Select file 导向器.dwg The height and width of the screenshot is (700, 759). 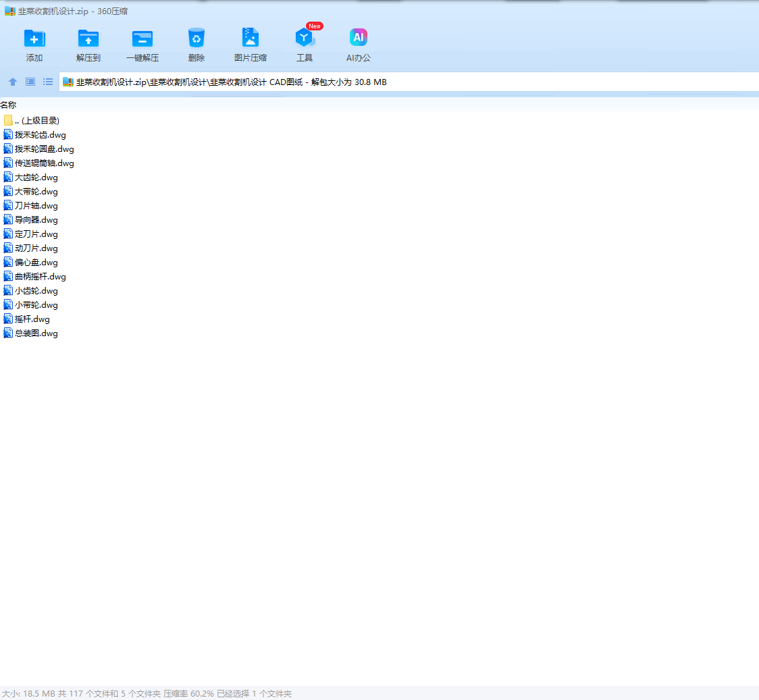(30, 219)
